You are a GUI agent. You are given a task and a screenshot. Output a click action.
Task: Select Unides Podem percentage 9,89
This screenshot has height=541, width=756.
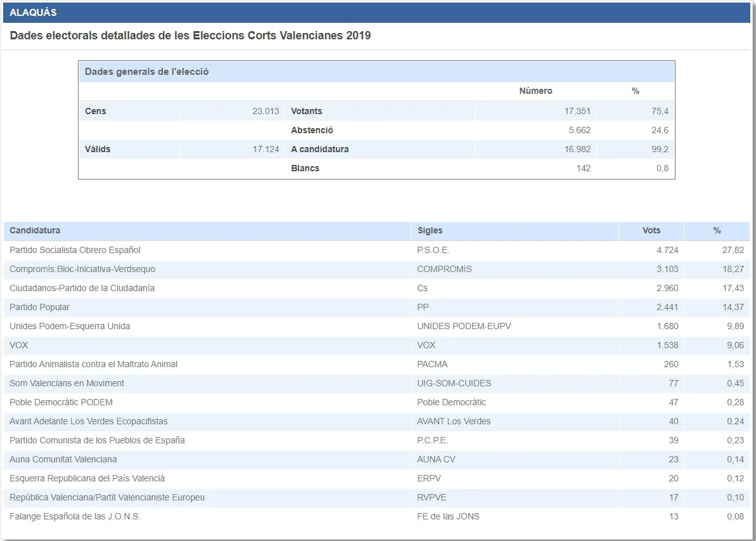tap(735, 326)
